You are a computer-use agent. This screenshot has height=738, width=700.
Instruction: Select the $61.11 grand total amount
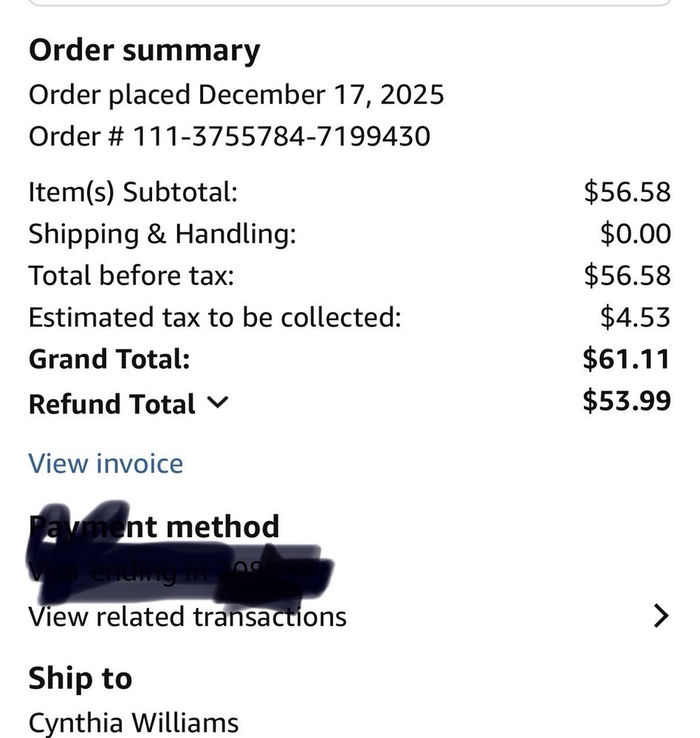coord(626,359)
